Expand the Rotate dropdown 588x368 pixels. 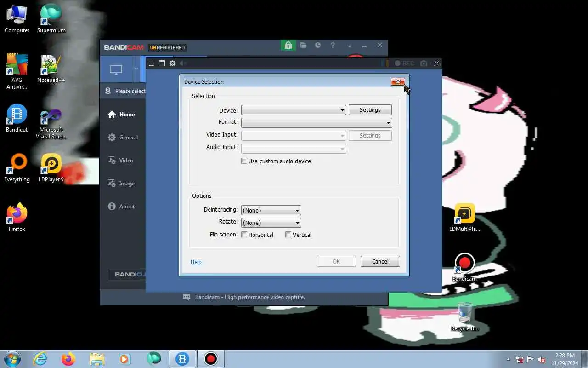(x=271, y=223)
